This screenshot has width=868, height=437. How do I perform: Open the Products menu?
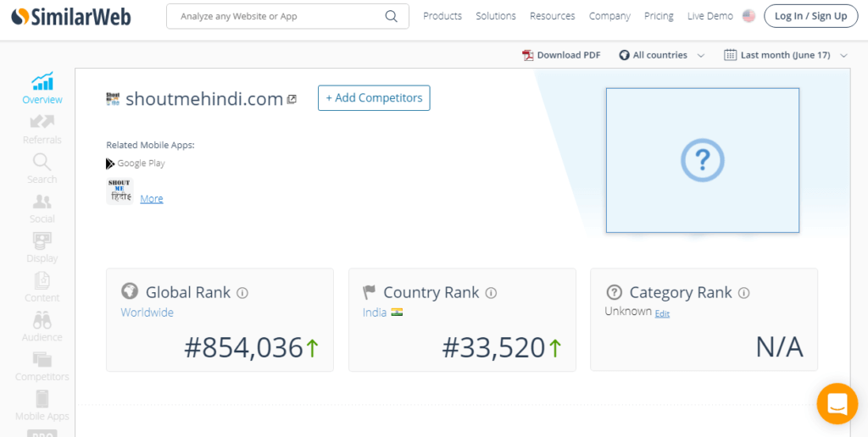pos(442,16)
